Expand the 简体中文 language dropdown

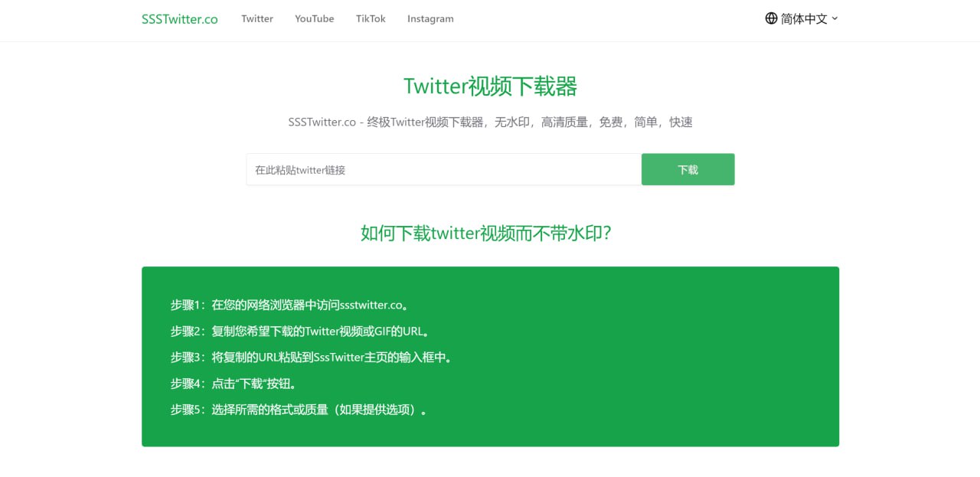tap(802, 18)
